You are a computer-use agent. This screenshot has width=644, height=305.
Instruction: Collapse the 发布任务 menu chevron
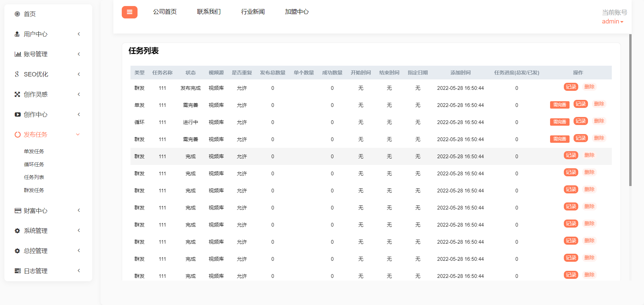[78, 134]
